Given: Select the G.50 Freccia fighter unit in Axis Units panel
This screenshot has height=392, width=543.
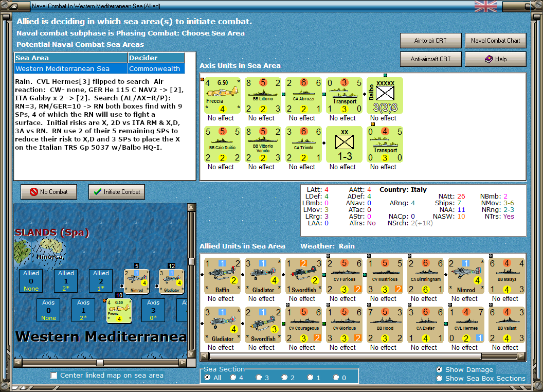Looking at the screenshot, I should pyautogui.click(x=222, y=95).
